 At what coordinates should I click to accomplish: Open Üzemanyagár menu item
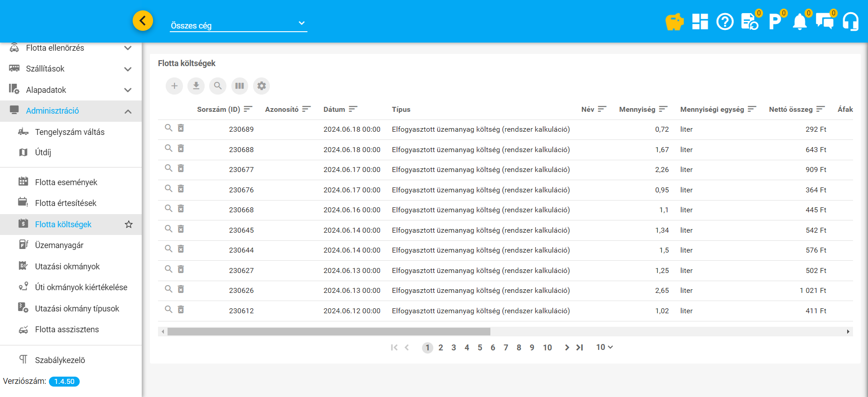(x=59, y=245)
